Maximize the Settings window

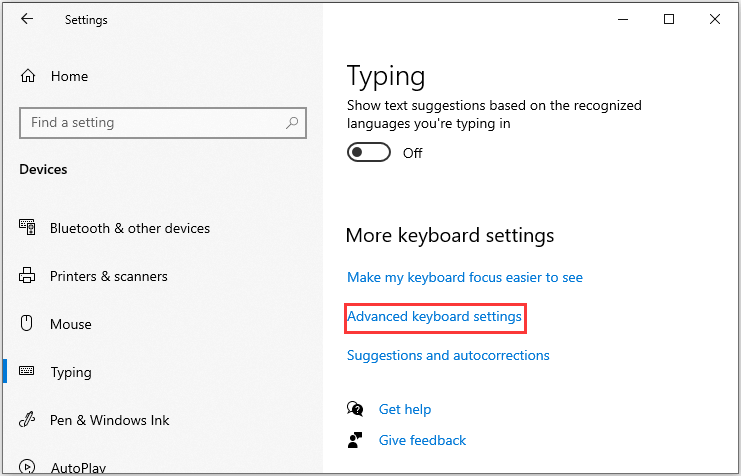point(669,19)
